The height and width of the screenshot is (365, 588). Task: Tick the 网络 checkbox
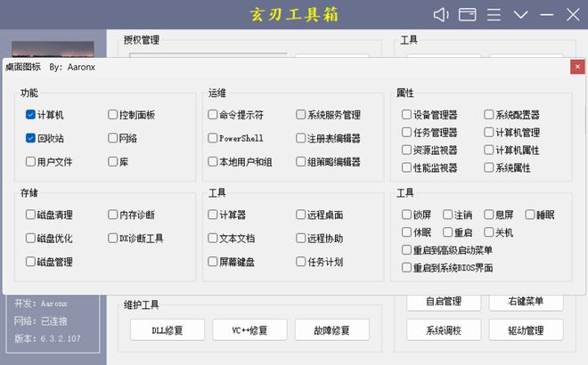pyautogui.click(x=113, y=138)
